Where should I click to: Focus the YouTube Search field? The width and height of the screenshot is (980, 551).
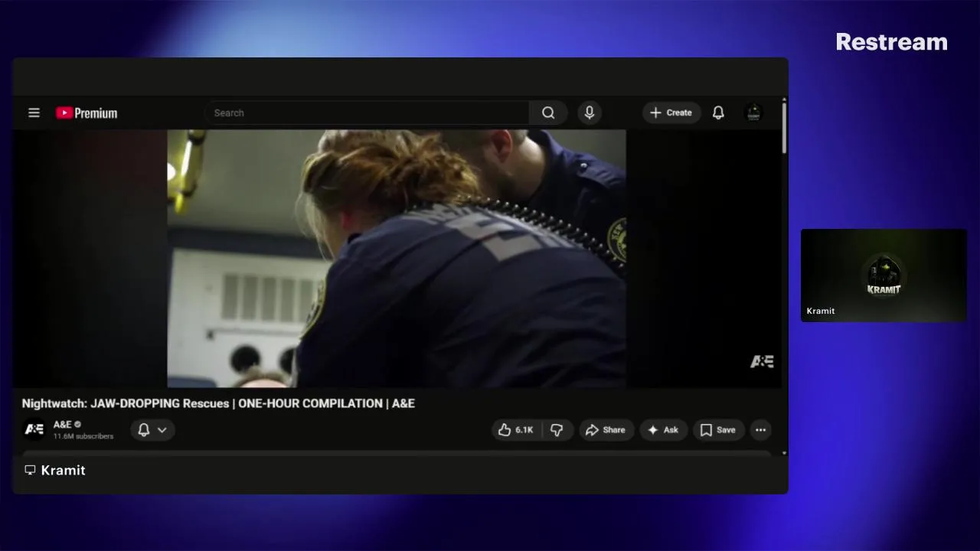pyautogui.click(x=367, y=112)
